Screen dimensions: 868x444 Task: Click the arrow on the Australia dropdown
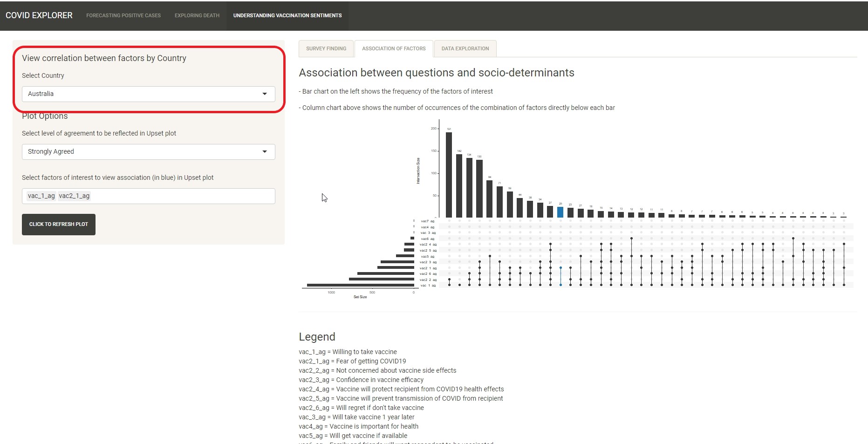click(265, 94)
